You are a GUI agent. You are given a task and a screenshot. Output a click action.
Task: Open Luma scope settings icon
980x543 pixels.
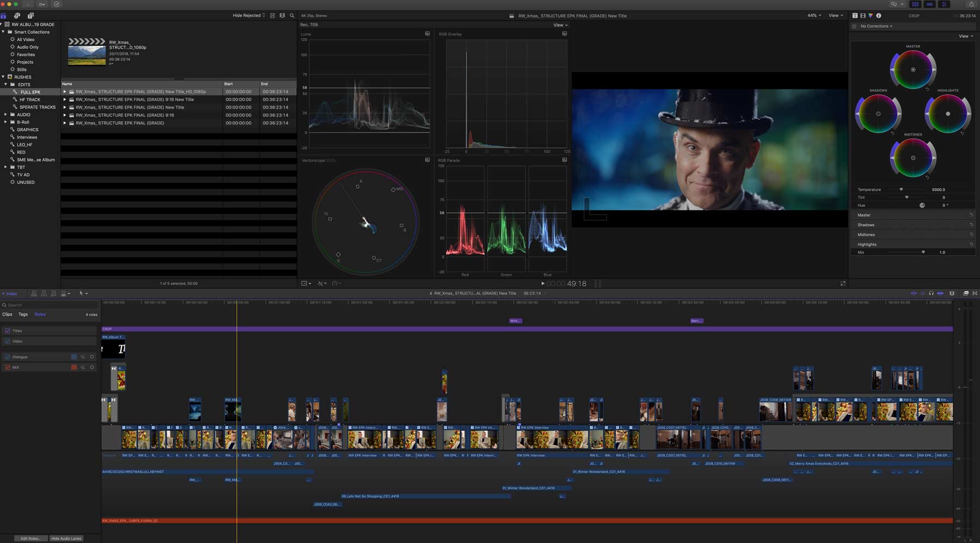(427, 34)
